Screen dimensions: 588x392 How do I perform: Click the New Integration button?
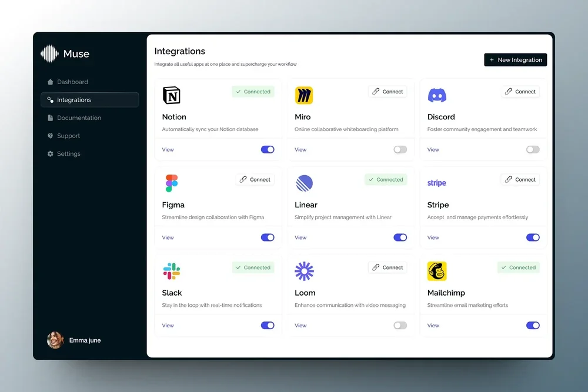point(515,60)
